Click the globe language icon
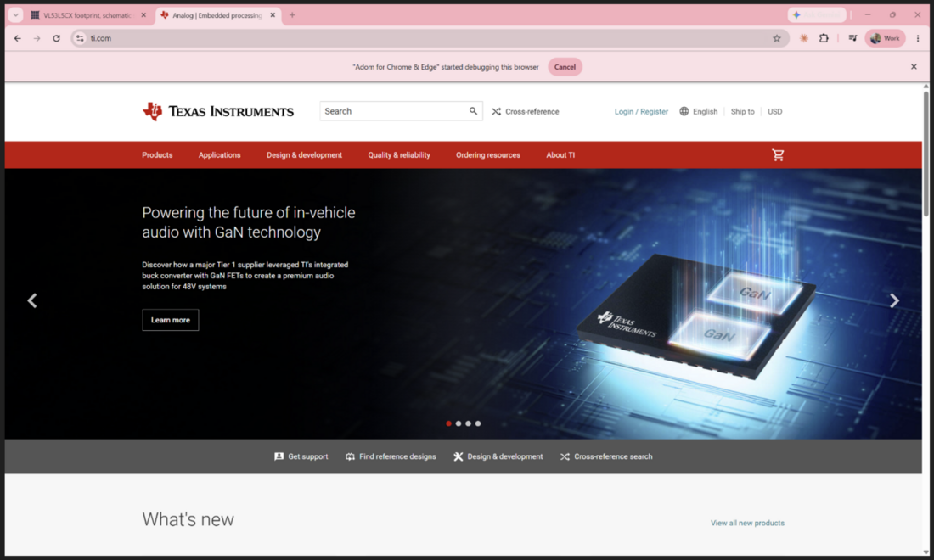 (684, 111)
